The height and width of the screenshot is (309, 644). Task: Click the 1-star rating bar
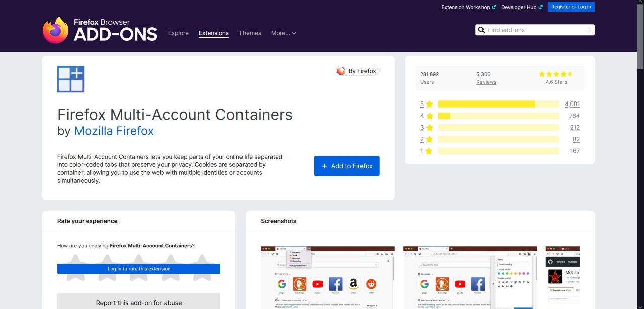[x=499, y=151]
